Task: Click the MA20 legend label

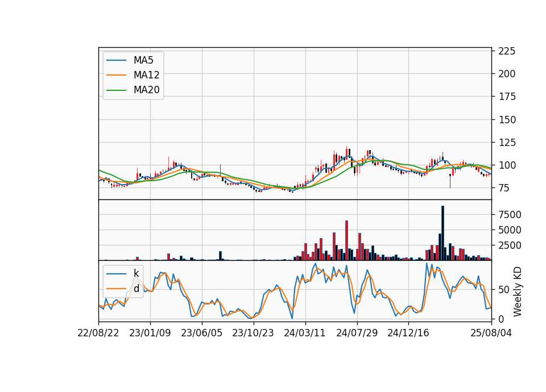Action: pos(146,90)
